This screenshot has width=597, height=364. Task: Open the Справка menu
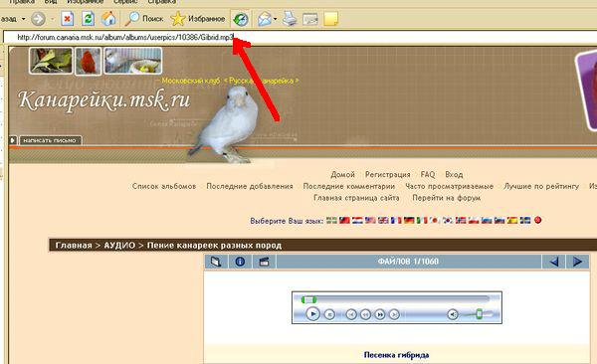click(x=162, y=2)
